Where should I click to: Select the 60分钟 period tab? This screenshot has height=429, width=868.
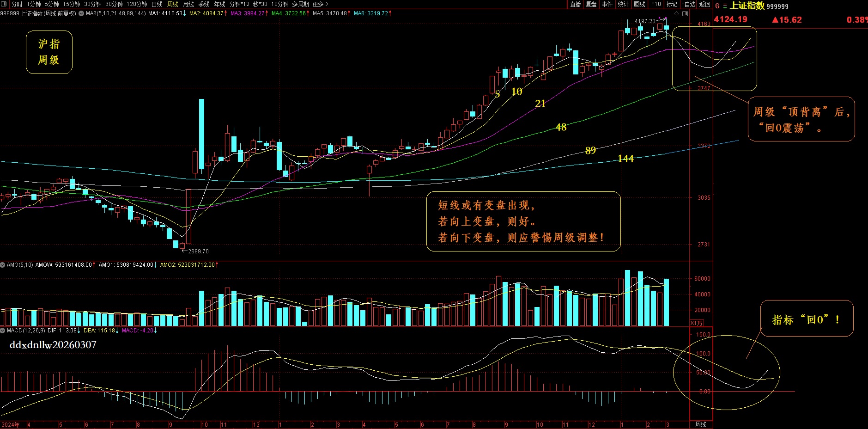pos(114,4)
